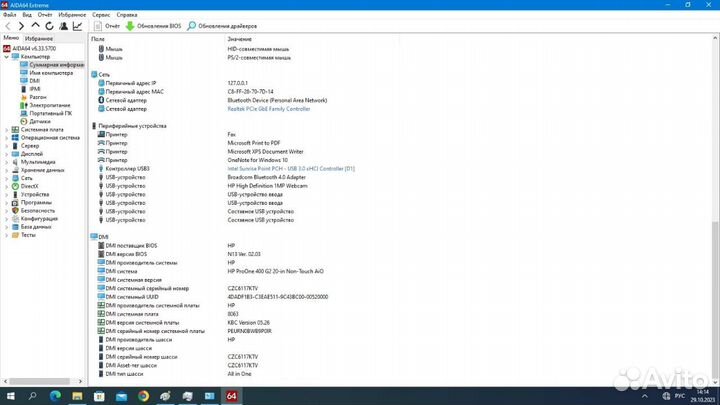Click the Периферийные устройства section header
Viewport: 720px width, 405px height.
pyautogui.click(x=129, y=126)
